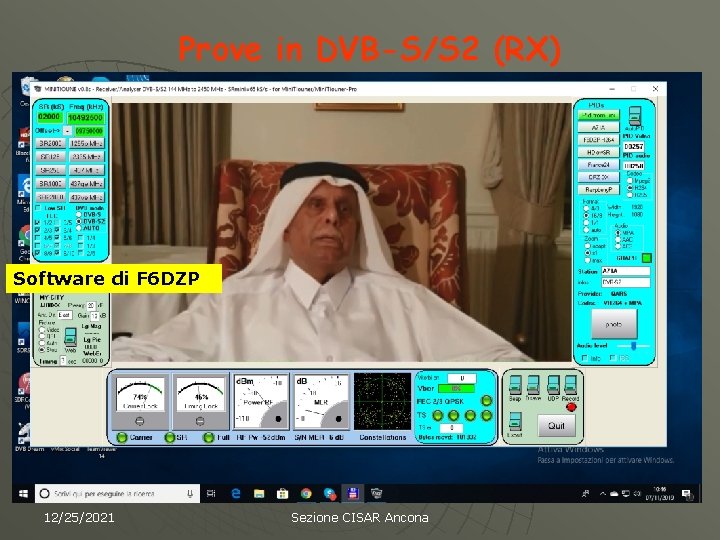Click the Timing Lock meter gauge
Viewport: 720px width, 540px height.
[x=200, y=400]
